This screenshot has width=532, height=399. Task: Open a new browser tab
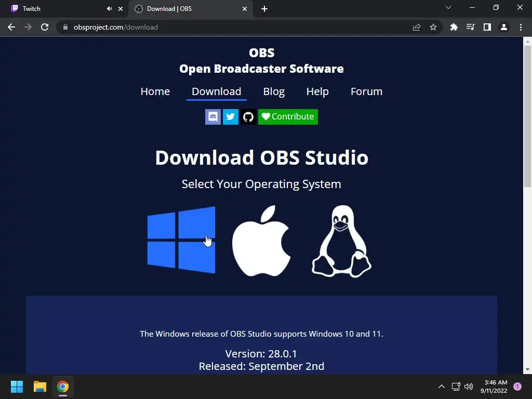[264, 9]
